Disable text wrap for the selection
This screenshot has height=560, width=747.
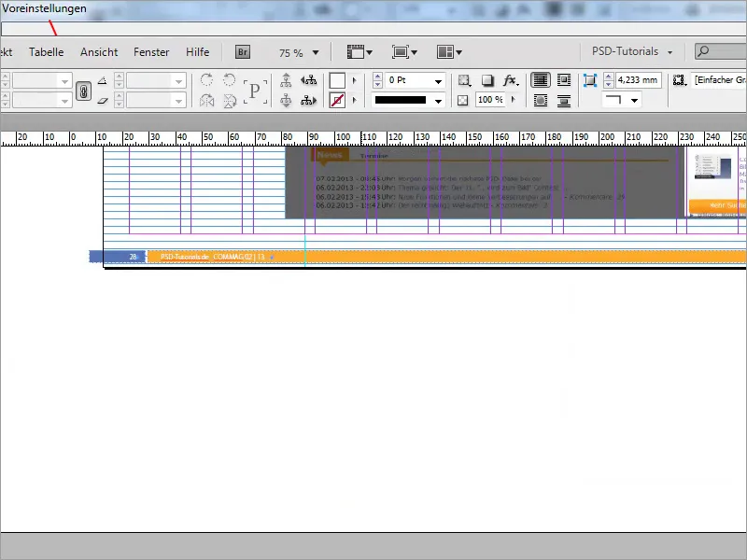point(542,79)
